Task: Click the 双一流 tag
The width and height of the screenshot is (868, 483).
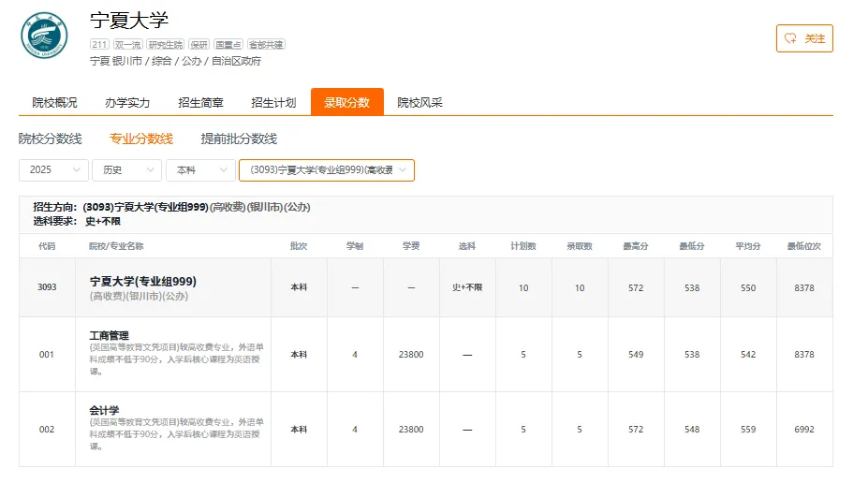Action: point(128,44)
